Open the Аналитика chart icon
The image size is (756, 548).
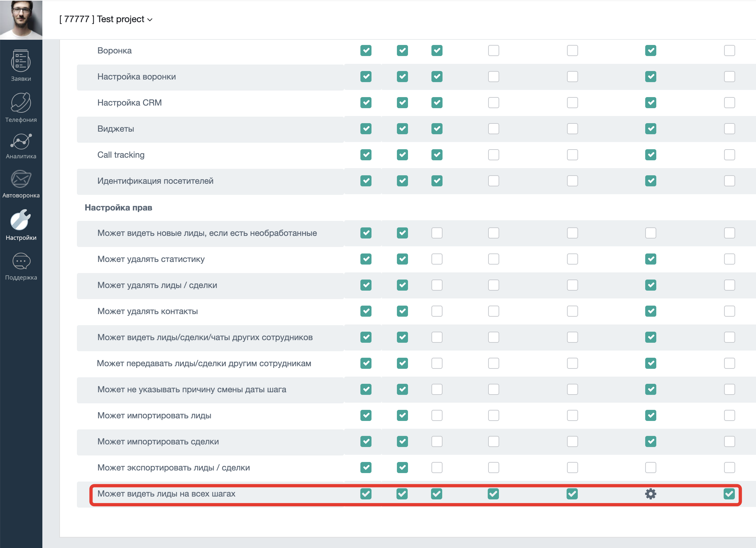21,141
